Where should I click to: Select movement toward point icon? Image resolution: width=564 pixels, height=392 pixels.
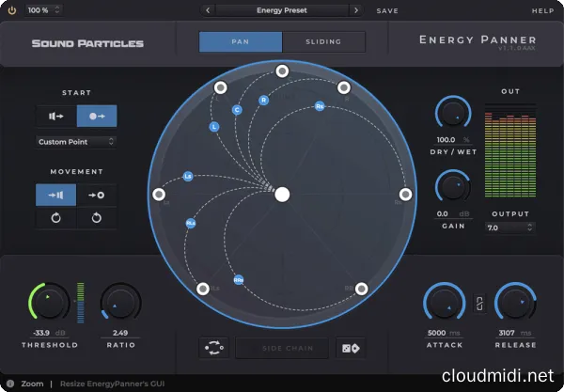pyautogui.click(x=97, y=195)
